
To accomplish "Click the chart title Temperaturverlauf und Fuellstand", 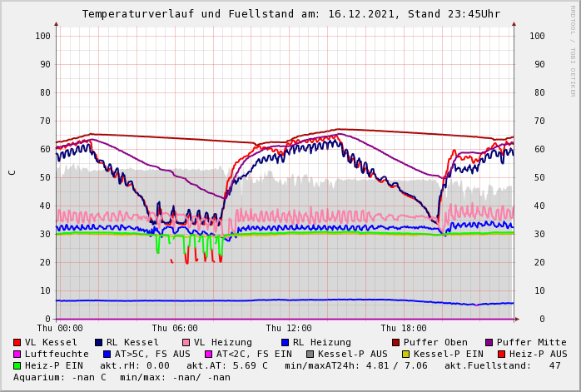I will click(x=290, y=14).
